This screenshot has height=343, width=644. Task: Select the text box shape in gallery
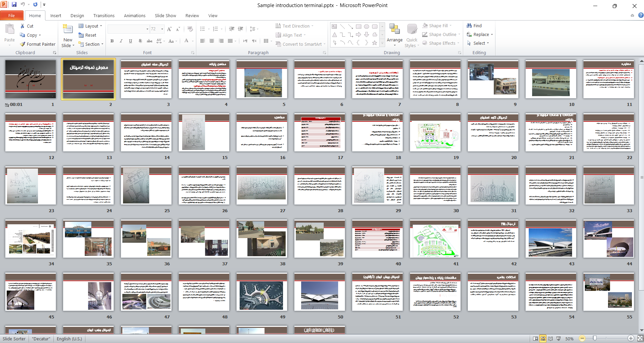(334, 27)
